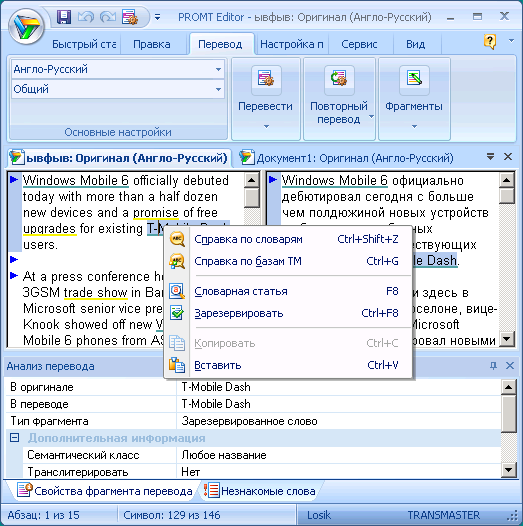Open the ribbon options arrow beside Help

pyautogui.click(x=511, y=41)
